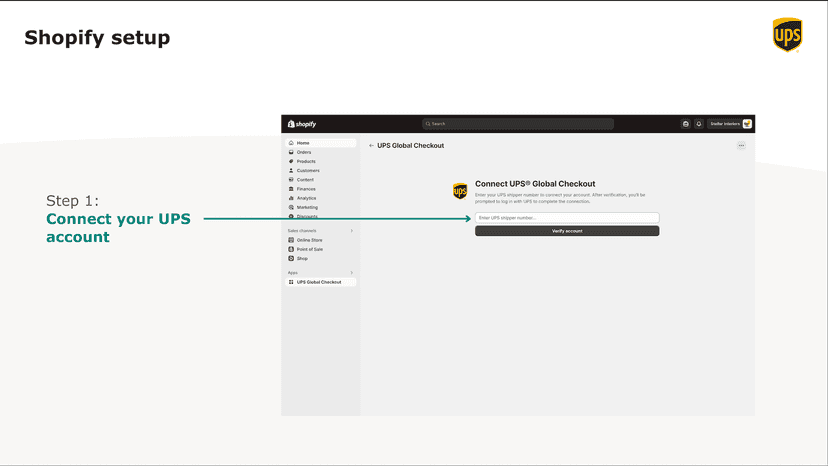Viewport: 828px width, 466px height.
Task: Click the Shopify setup slide title
Action: point(97,38)
